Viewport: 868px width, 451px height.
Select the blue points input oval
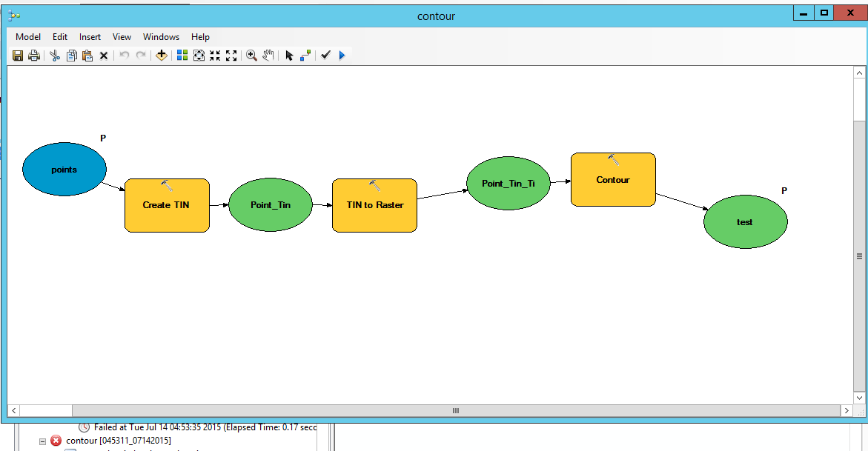[x=64, y=170]
